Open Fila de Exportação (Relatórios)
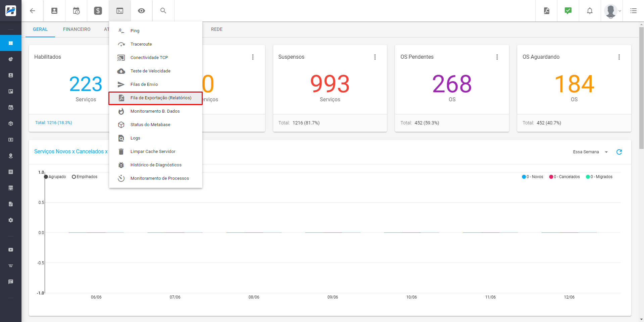The height and width of the screenshot is (322, 644). pyautogui.click(x=156, y=98)
